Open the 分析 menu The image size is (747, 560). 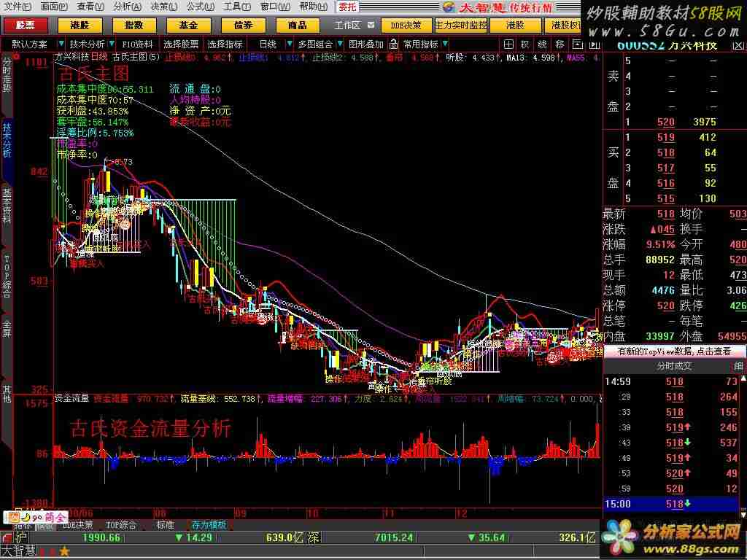(127, 7)
